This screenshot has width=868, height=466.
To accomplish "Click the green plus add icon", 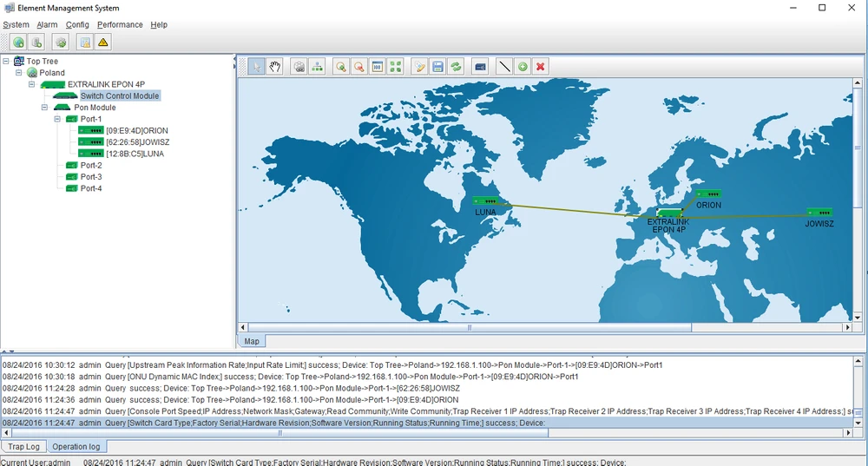I will coord(523,66).
